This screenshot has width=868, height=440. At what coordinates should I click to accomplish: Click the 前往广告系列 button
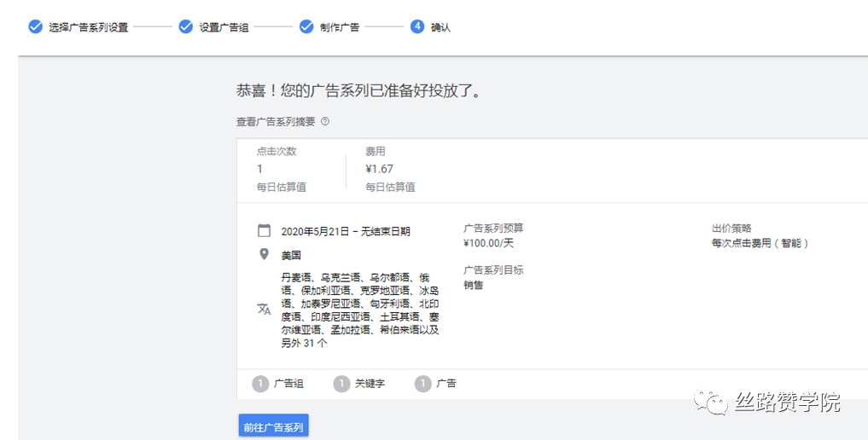274,426
